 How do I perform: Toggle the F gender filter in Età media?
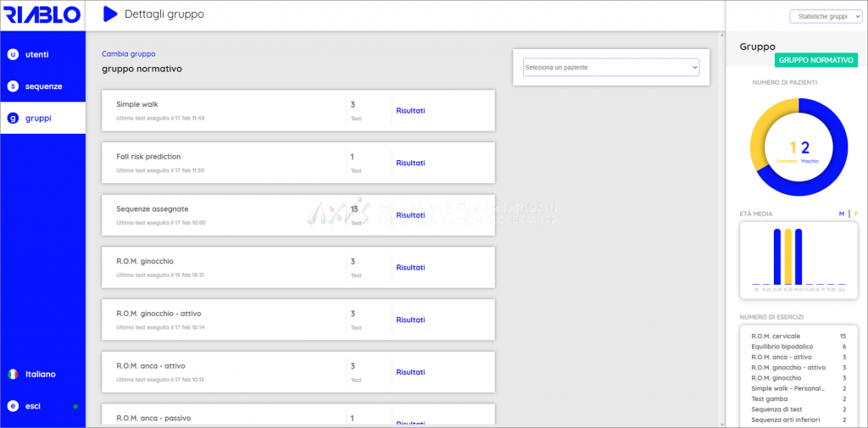(x=855, y=214)
